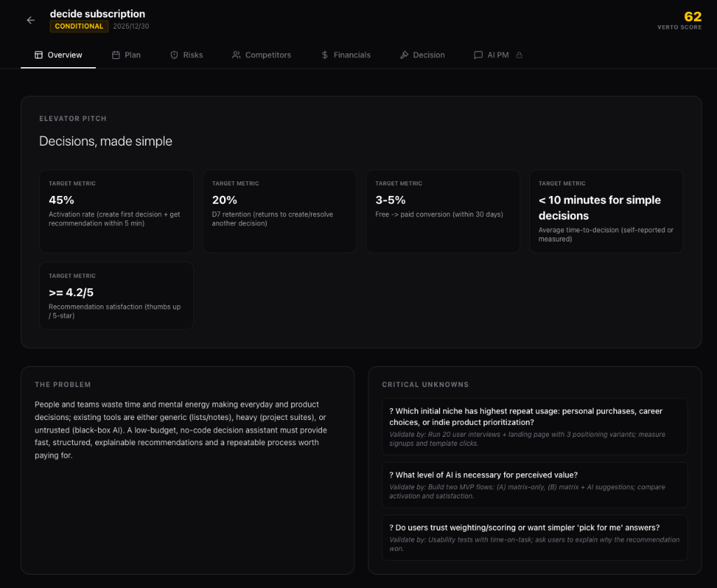Select the 45% activation rate metric card
Image resolution: width=717 pixels, height=588 pixels.
point(116,211)
